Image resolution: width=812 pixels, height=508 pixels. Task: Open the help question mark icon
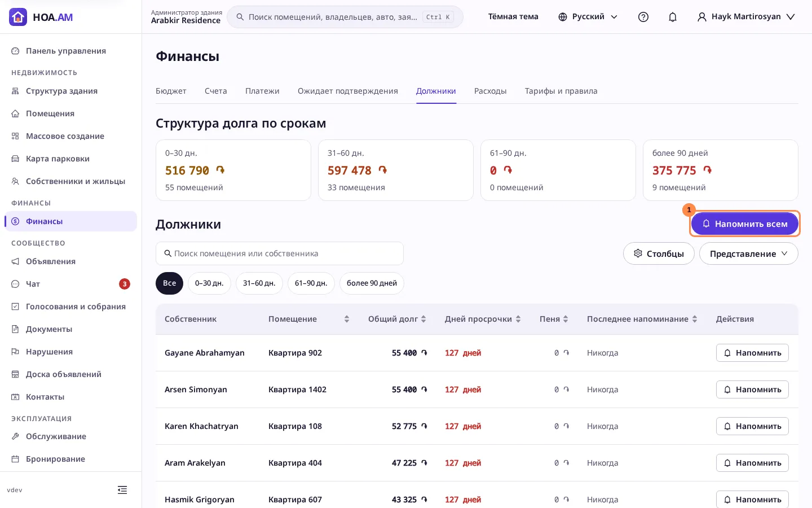[643, 17]
